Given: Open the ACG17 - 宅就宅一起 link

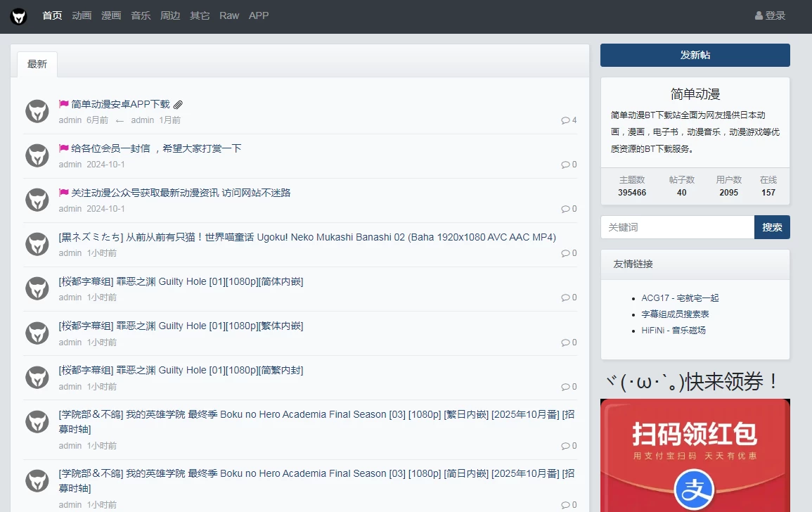Looking at the screenshot, I should [680, 298].
